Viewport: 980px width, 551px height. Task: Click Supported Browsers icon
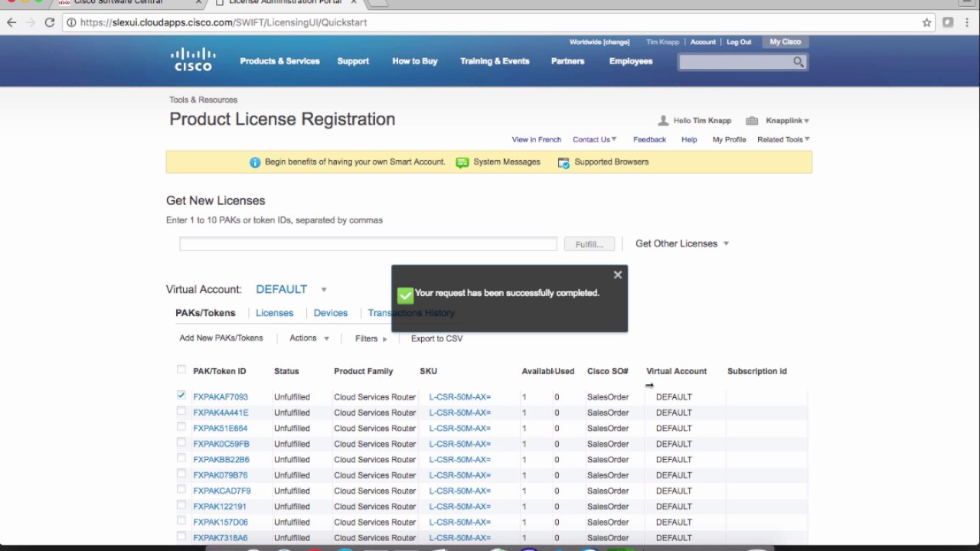coord(563,162)
